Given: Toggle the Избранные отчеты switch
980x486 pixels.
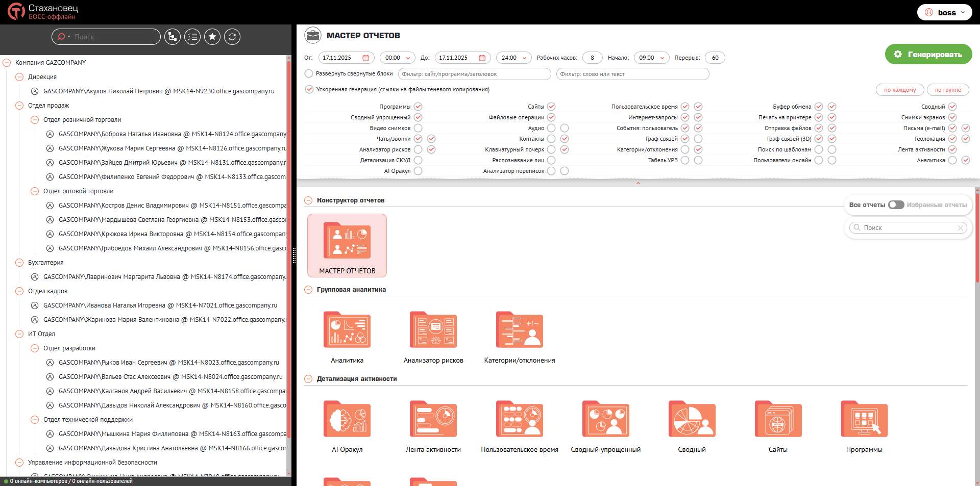Looking at the screenshot, I should pos(896,205).
